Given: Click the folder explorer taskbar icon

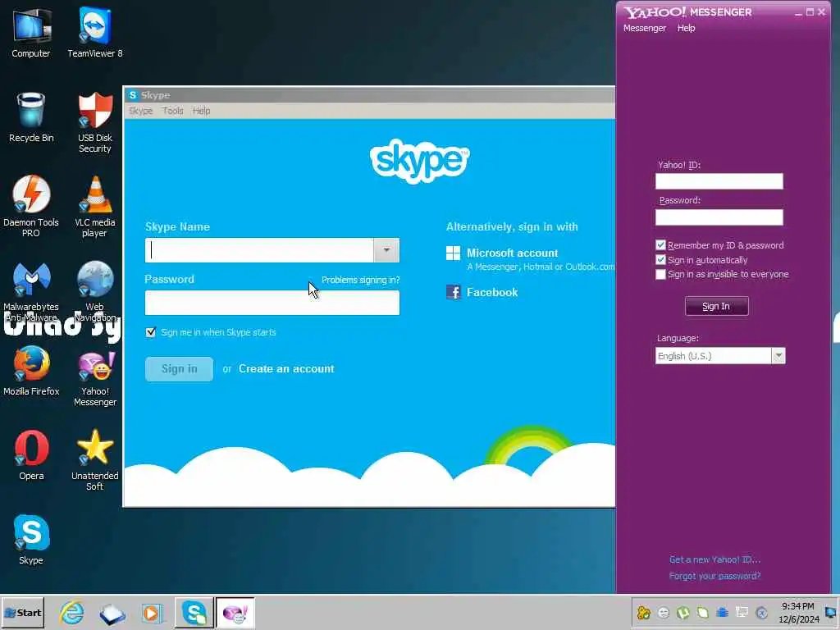Looking at the screenshot, I should (x=112, y=613).
